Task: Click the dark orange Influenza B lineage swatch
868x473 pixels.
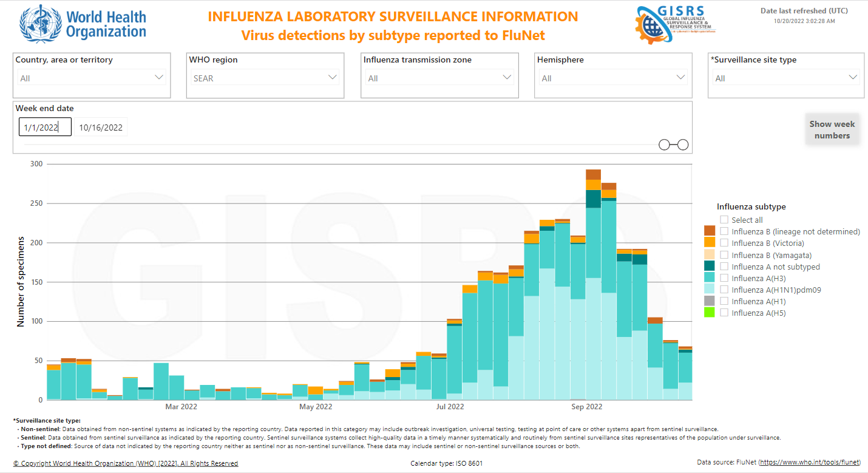Action: [710, 231]
